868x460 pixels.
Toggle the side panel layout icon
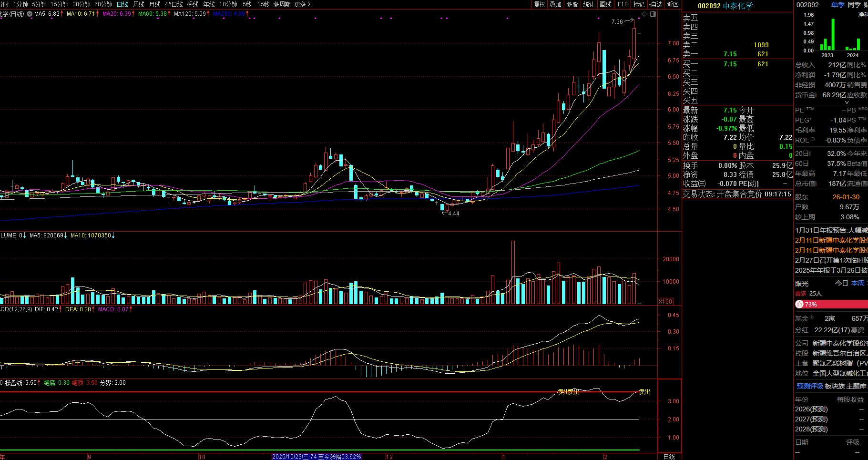[x=653, y=14]
